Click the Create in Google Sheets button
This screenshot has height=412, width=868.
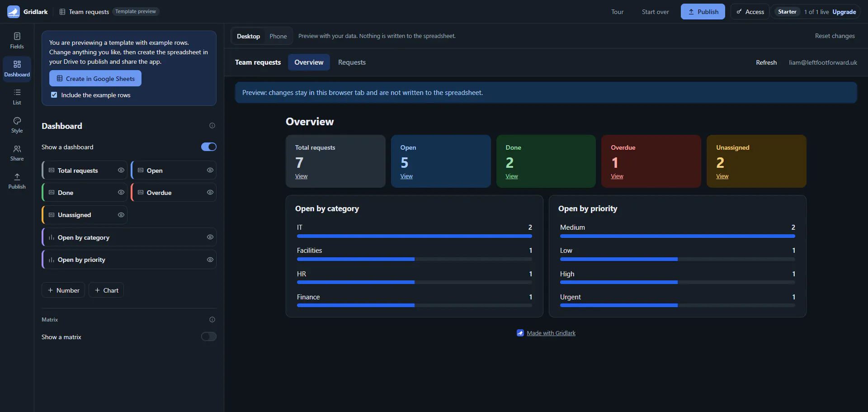(x=95, y=79)
